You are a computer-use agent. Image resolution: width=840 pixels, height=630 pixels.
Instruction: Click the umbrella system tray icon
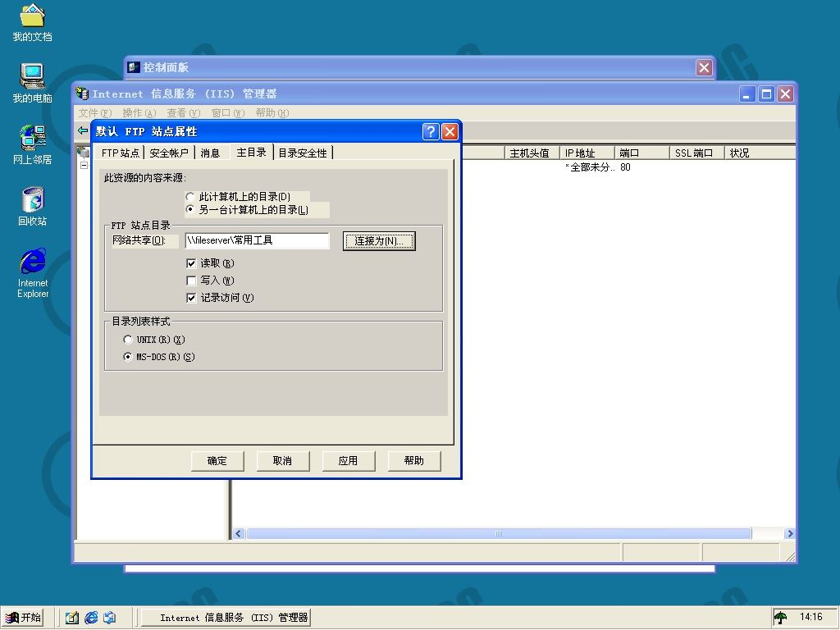pos(781,618)
